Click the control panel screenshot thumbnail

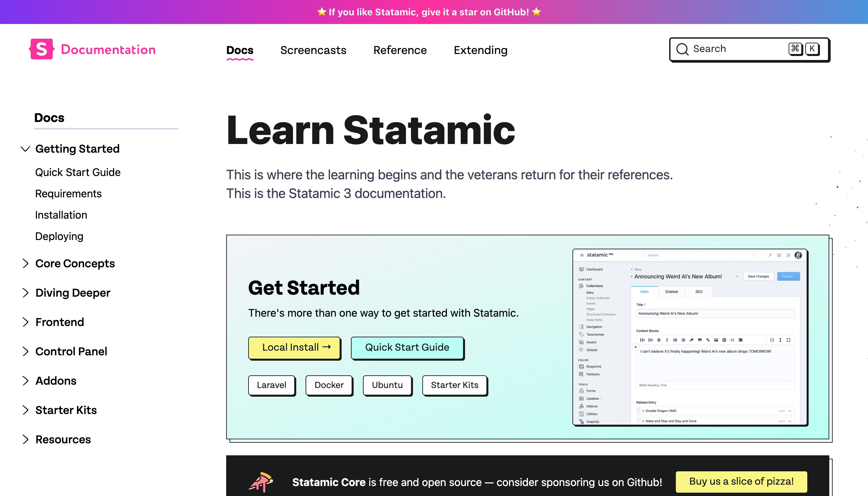click(x=690, y=337)
